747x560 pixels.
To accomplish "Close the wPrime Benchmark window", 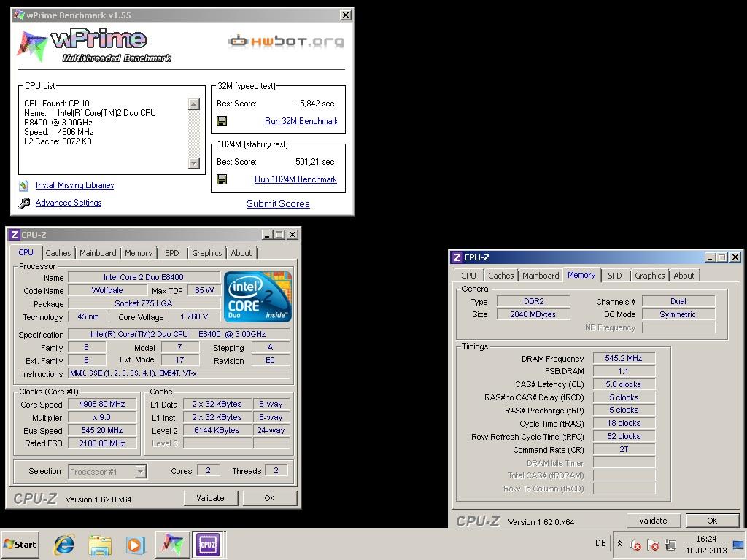I will [x=346, y=15].
